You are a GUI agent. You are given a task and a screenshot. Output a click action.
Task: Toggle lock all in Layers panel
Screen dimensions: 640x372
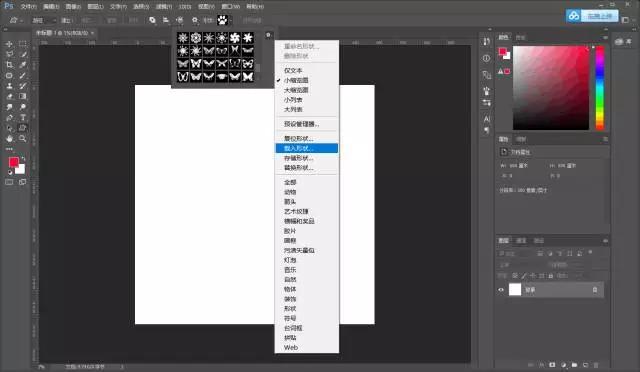tap(551, 276)
